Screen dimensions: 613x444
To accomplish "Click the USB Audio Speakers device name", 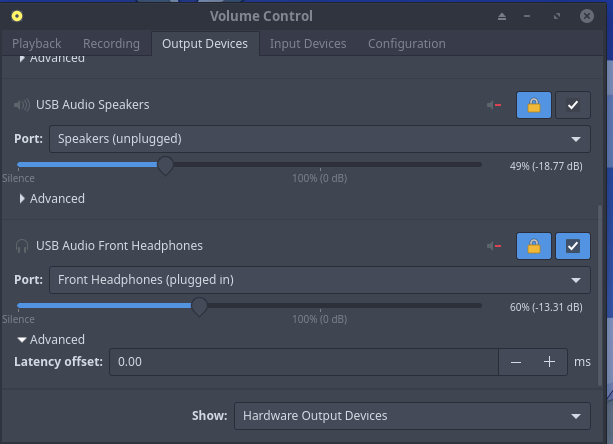I will pyautogui.click(x=93, y=105).
